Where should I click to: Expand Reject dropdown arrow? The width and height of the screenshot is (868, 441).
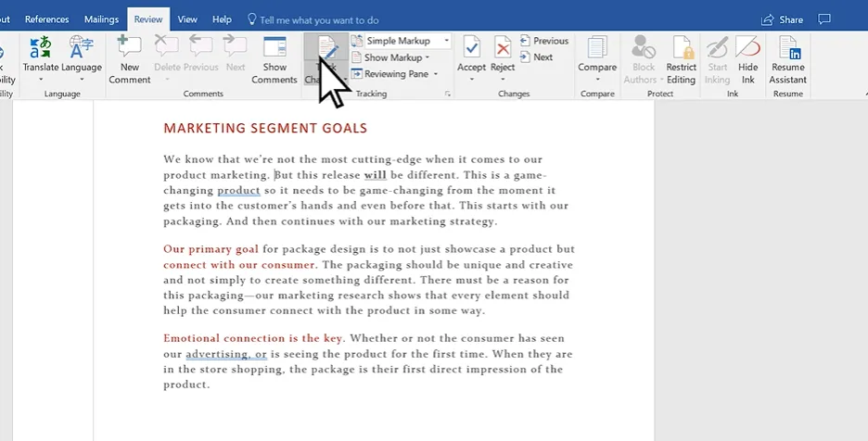coord(503,80)
